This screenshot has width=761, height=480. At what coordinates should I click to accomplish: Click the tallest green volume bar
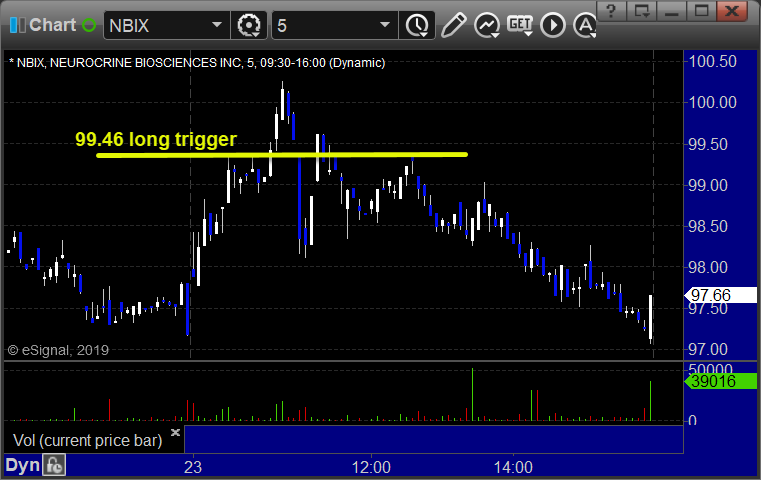[472, 394]
